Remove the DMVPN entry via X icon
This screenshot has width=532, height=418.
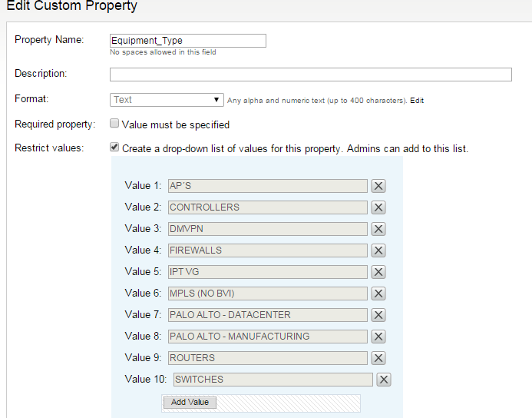[x=378, y=229]
